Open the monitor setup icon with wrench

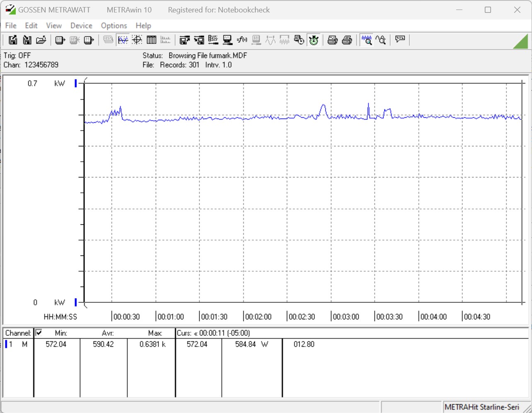point(227,40)
